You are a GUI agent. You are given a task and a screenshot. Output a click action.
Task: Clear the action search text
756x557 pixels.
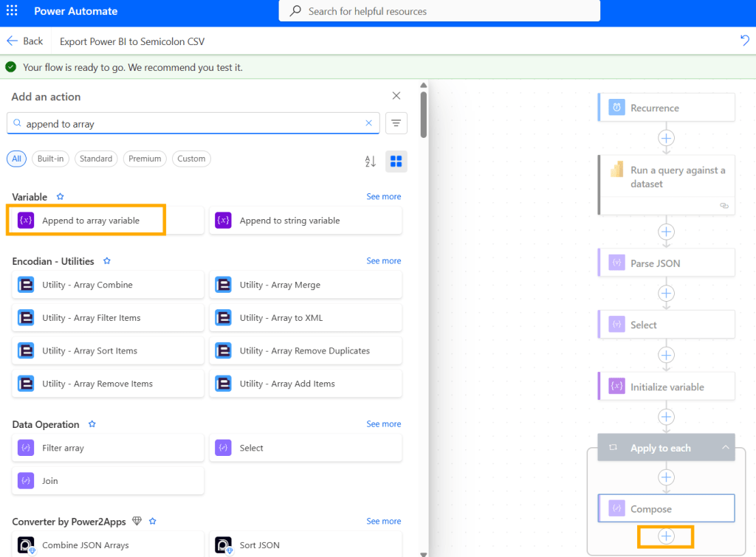tap(369, 123)
